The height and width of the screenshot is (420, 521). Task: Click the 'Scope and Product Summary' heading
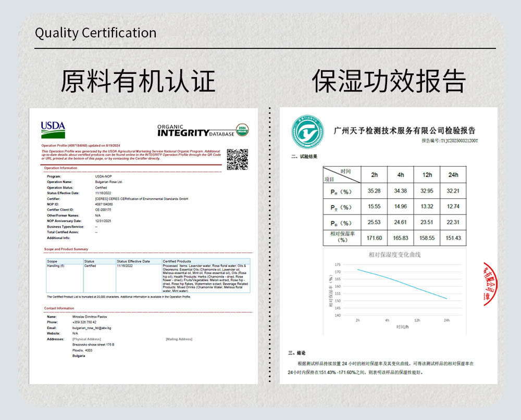coord(66,249)
